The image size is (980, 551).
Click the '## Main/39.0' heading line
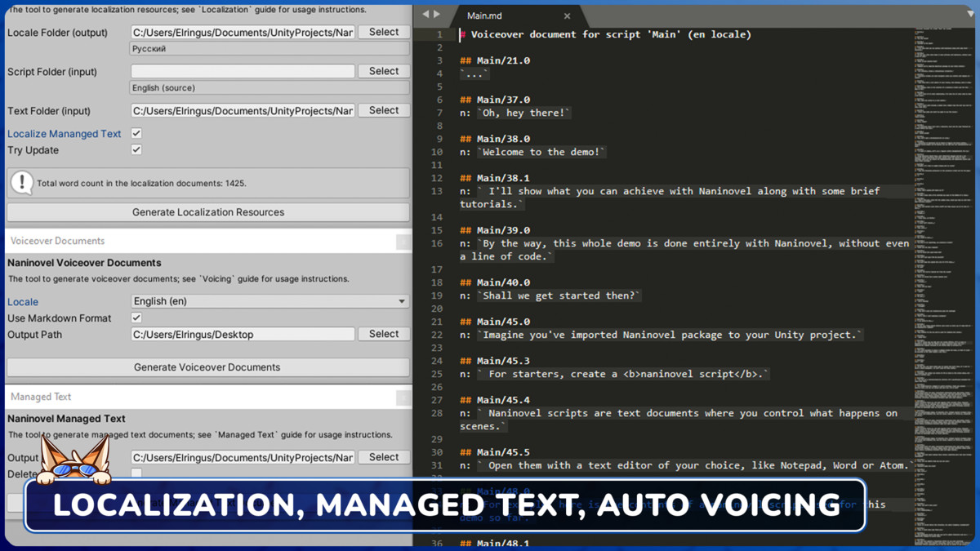click(495, 230)
